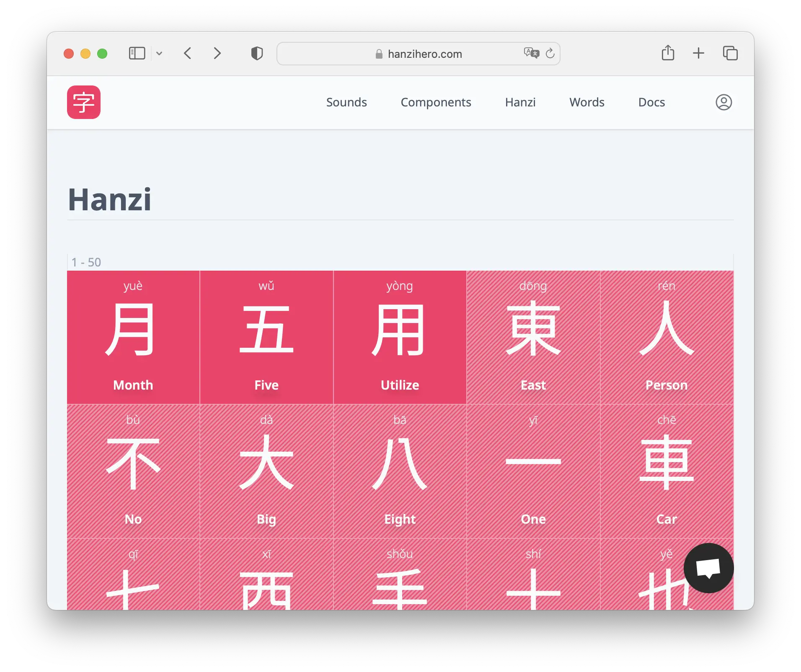This screenshot has height=672, width=801.
Task: Open the HanziHero logo homepage icon
Action: click(x=84, y=102)
